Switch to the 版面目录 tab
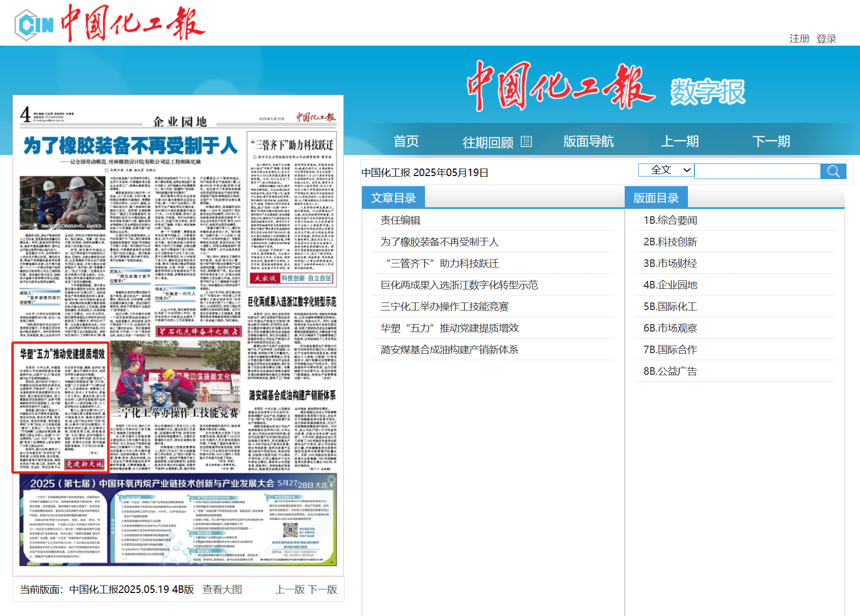Screen dimensions: 860x616 pos(656,198)
